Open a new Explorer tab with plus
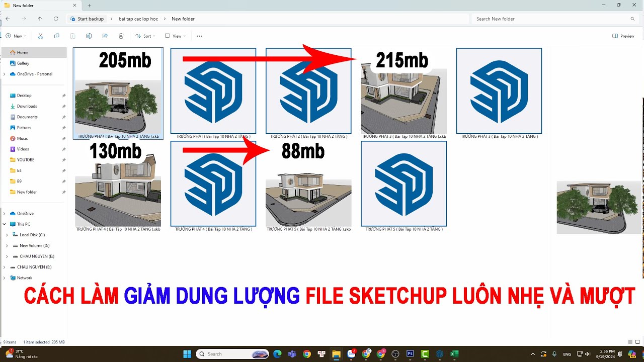This screenshot has height=362, width=644. (89, 6)
